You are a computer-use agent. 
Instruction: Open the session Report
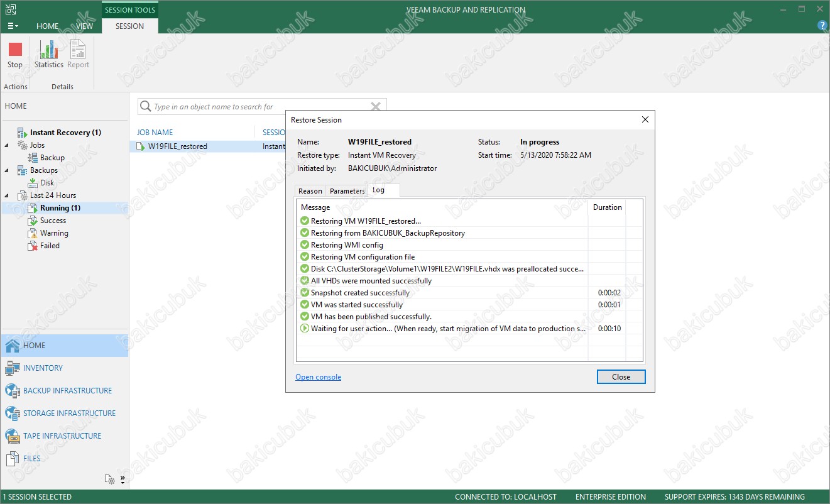[x=79, y=55]
